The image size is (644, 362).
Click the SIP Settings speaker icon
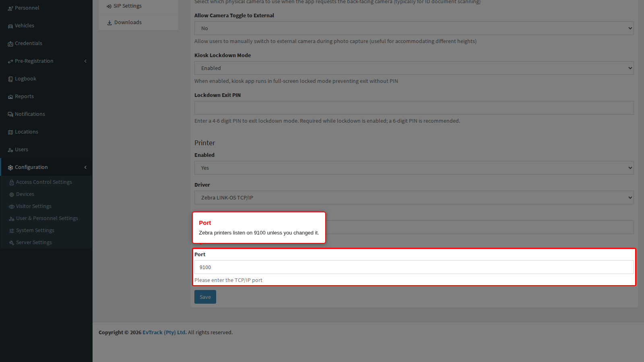(x=109, y=6)
